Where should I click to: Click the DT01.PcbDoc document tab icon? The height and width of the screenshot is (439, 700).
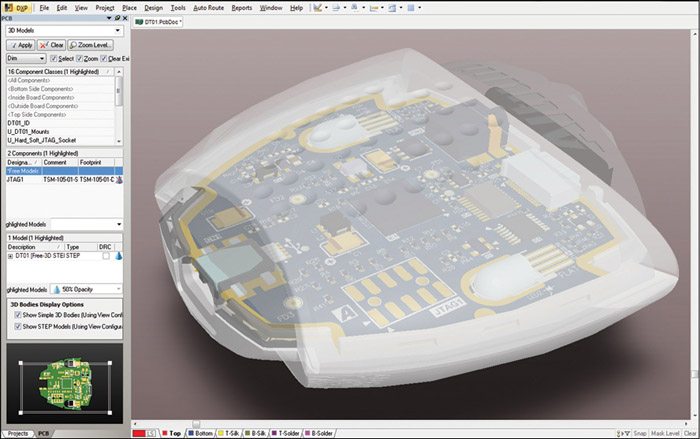140,21
